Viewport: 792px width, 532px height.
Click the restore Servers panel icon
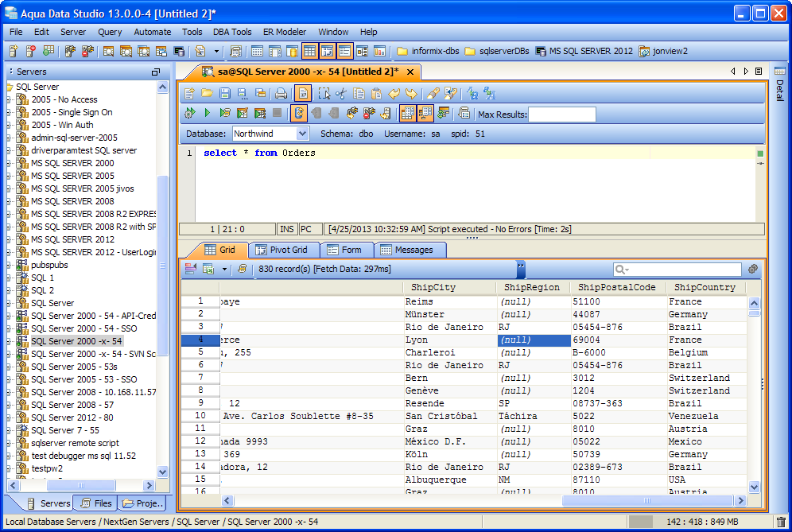point(156,72)
